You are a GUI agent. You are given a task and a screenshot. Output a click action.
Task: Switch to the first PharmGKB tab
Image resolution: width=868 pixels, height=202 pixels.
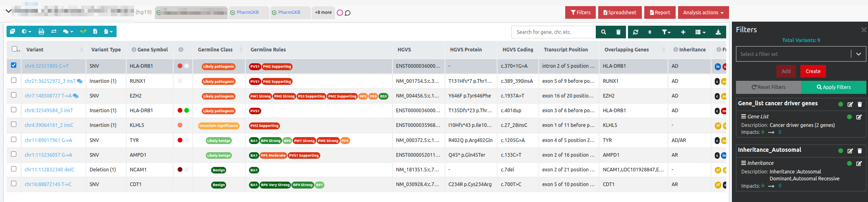click(x=248, y=13)
